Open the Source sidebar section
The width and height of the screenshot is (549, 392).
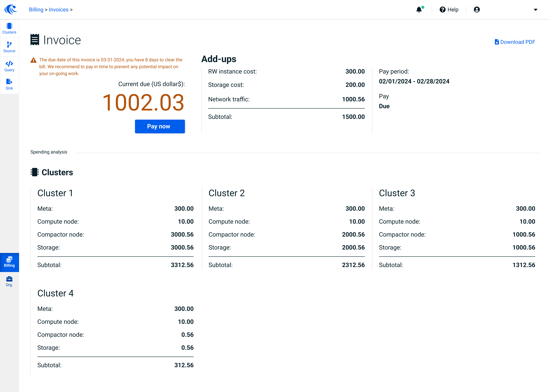9,47
